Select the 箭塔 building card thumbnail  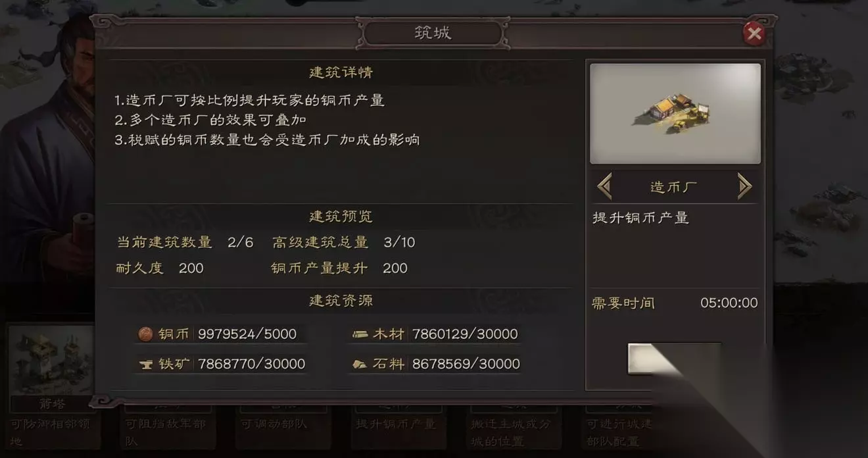[x=51, y=359]
